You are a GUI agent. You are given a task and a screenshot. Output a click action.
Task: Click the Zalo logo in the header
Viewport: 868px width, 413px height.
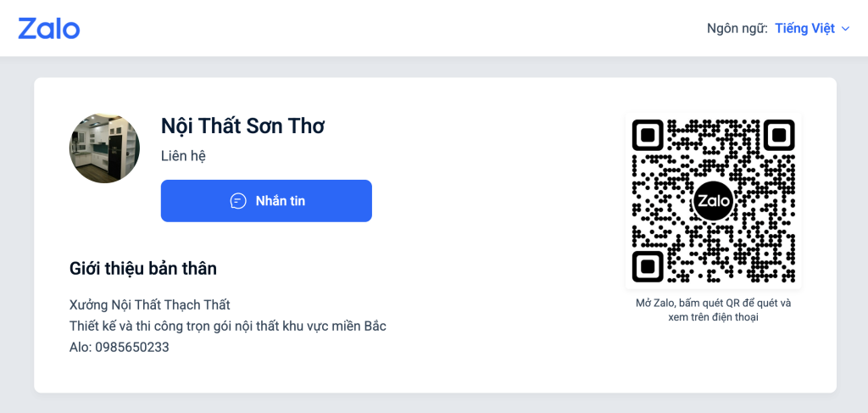(49, 28)
